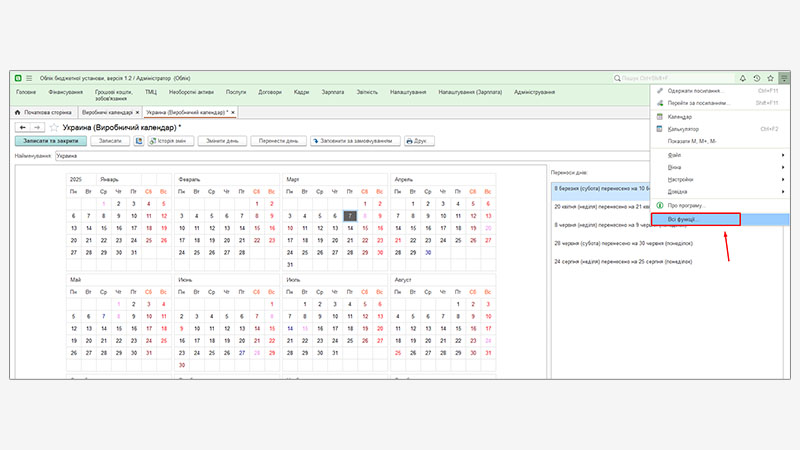This screenshot has height=450, width=800.
Task: Open the hamburger sections menu icon
Action: [x=30, y=78]
